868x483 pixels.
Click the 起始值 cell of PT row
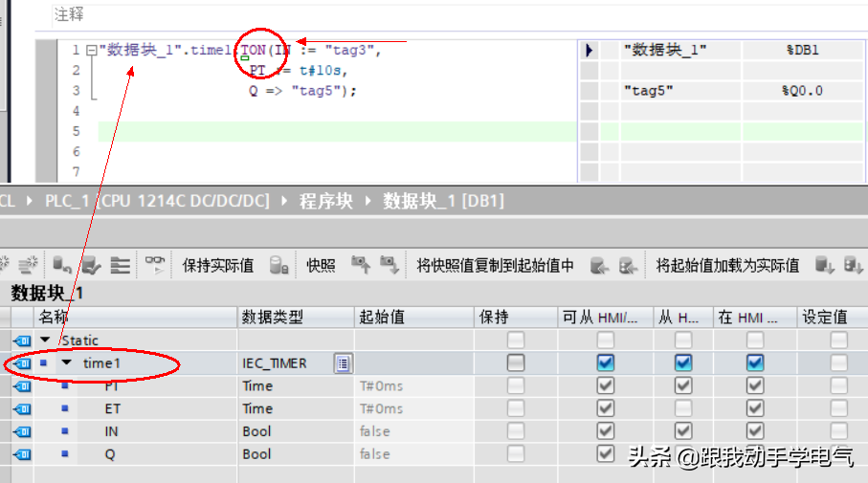[413, 385]
